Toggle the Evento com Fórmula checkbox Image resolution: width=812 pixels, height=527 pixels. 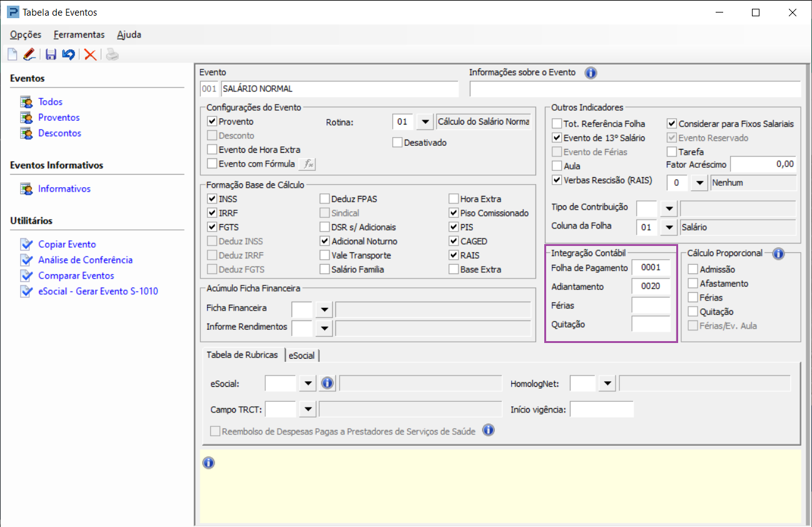point(212,164)
